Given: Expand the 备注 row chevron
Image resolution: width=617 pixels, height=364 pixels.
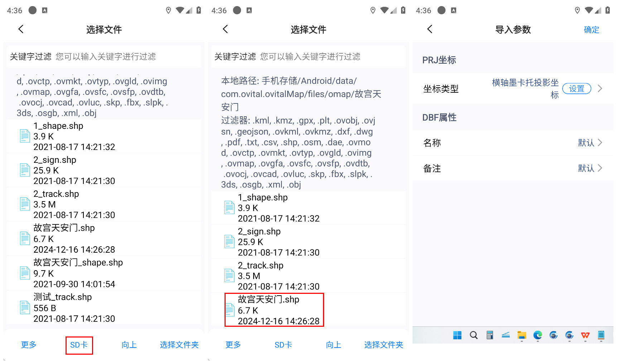Looking at the screenshot, I should tap(600, 168).
